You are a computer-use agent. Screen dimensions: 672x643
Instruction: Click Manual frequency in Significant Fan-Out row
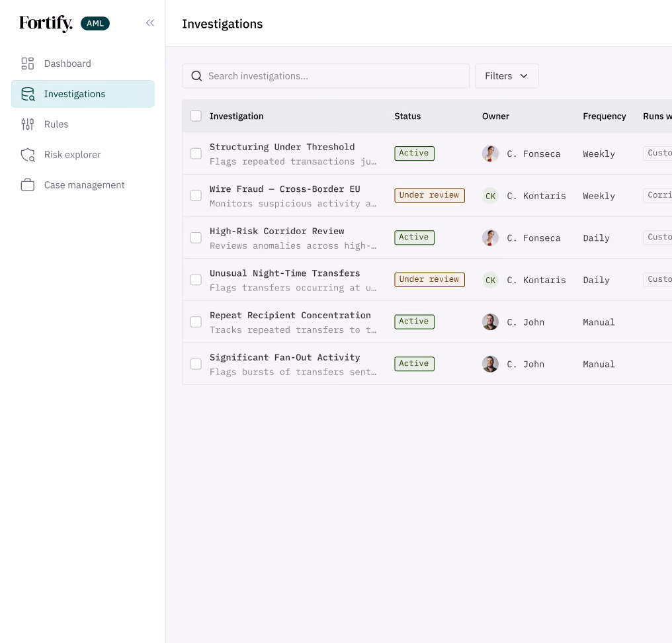click(599, 364)
